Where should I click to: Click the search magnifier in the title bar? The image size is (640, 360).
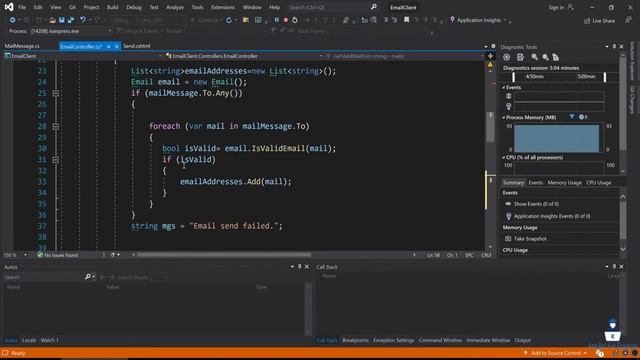tap(373, 7)
